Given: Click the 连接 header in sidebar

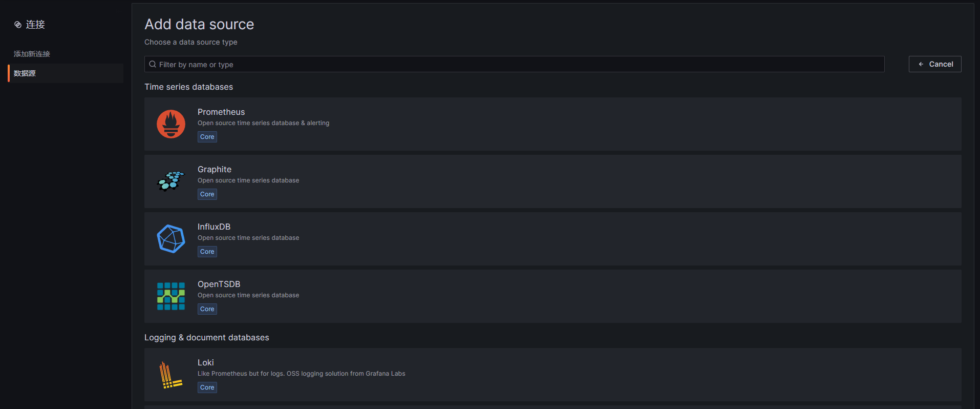Looking at the screenshot, I should tap(35, 25).
